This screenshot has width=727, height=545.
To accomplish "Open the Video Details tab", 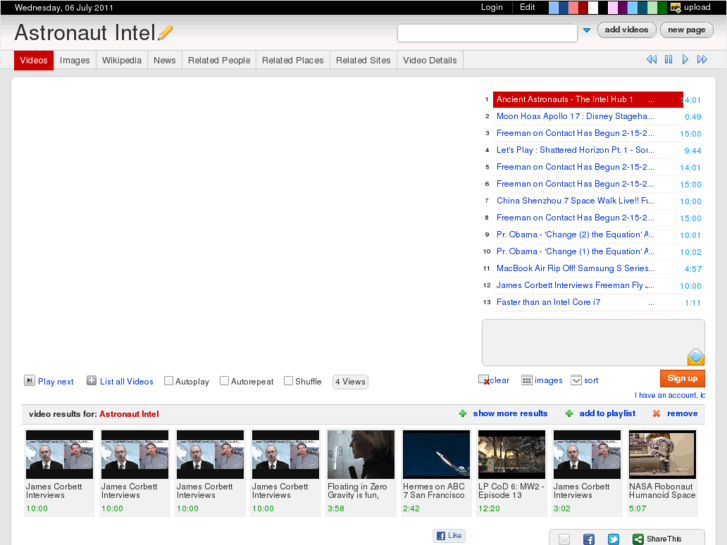I will [x=430, y=60].
